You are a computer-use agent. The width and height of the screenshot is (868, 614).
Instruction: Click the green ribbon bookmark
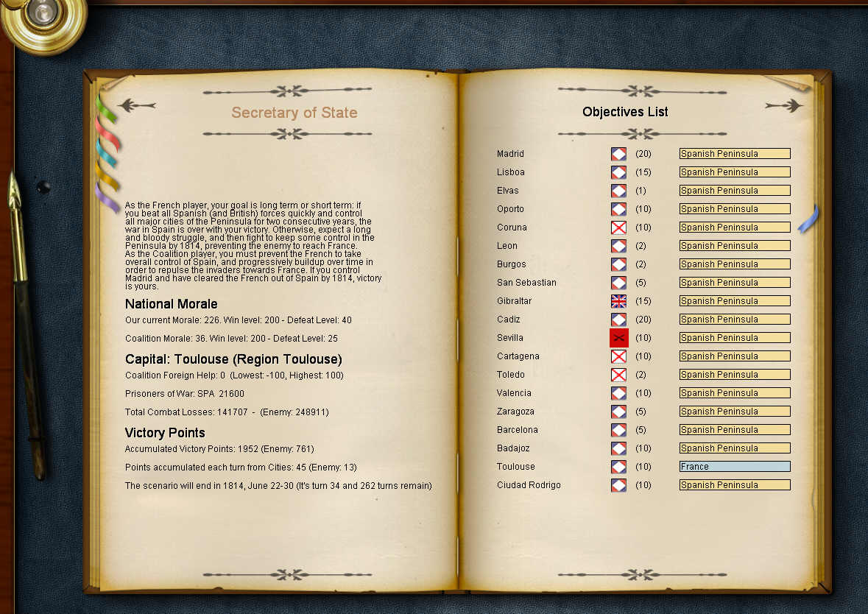click(x=107, y=109)
